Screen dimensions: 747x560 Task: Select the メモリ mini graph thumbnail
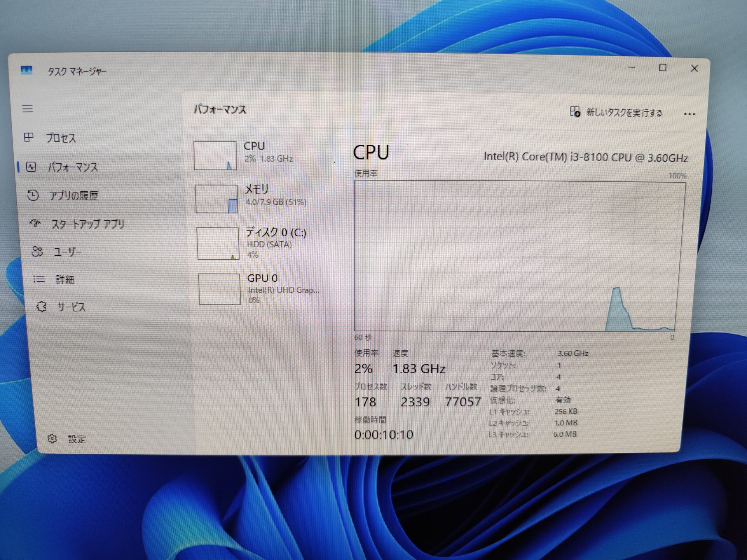(217, 199)
